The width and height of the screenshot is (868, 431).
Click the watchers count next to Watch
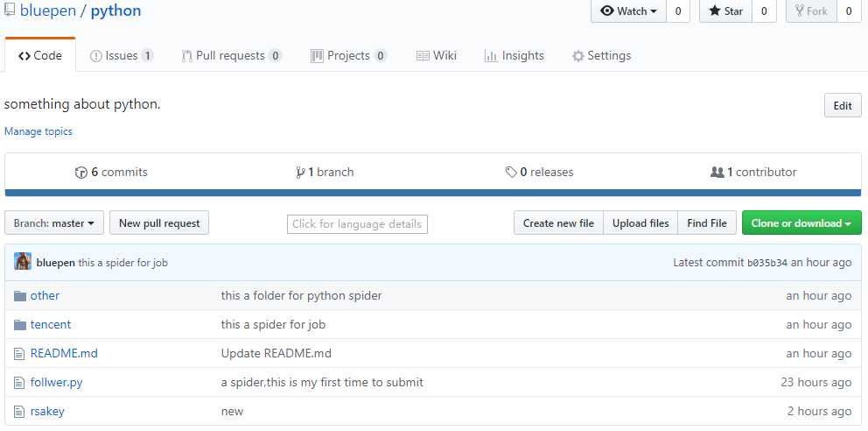[678, 11]
